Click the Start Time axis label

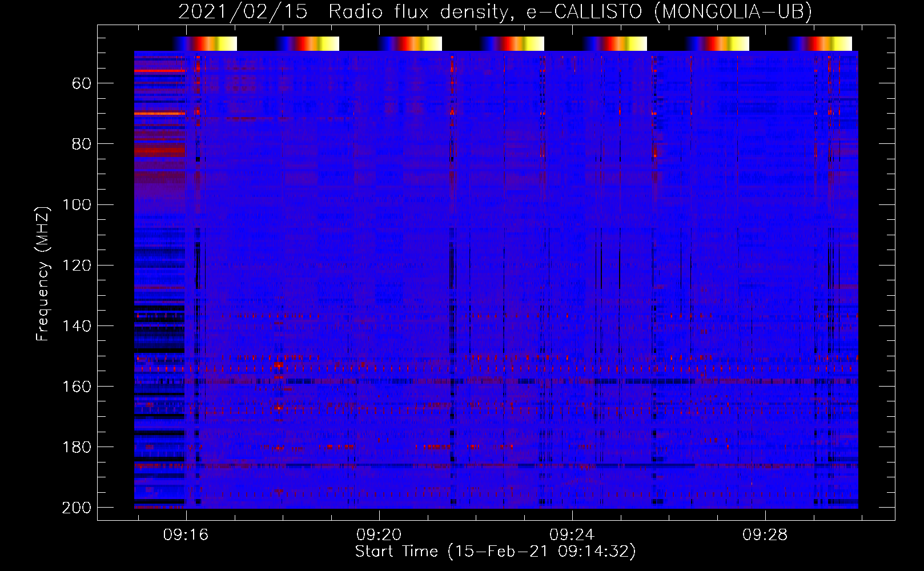pos(495,552)
